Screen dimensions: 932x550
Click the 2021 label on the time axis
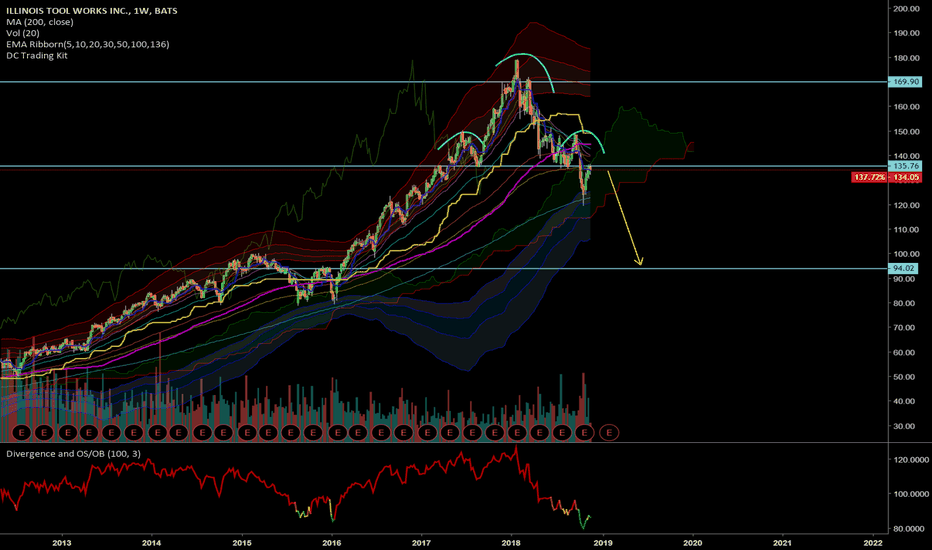pos(782,542)
